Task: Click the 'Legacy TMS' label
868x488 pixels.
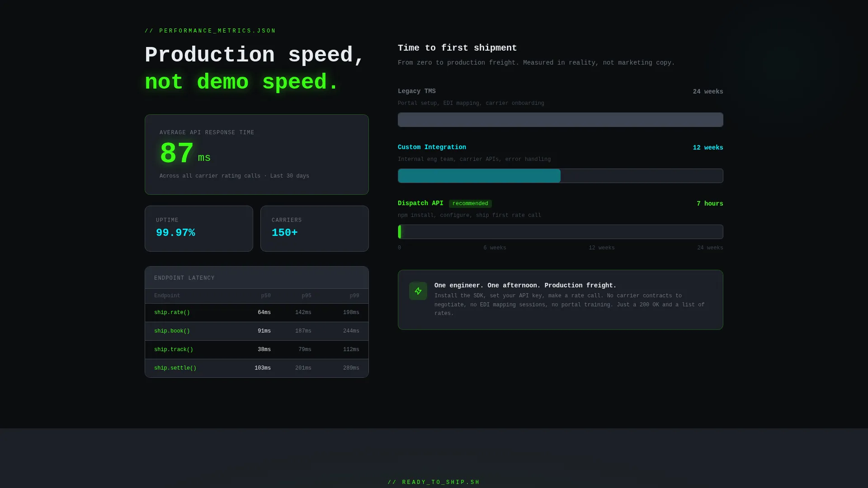Action: click(x=417, y=91)
